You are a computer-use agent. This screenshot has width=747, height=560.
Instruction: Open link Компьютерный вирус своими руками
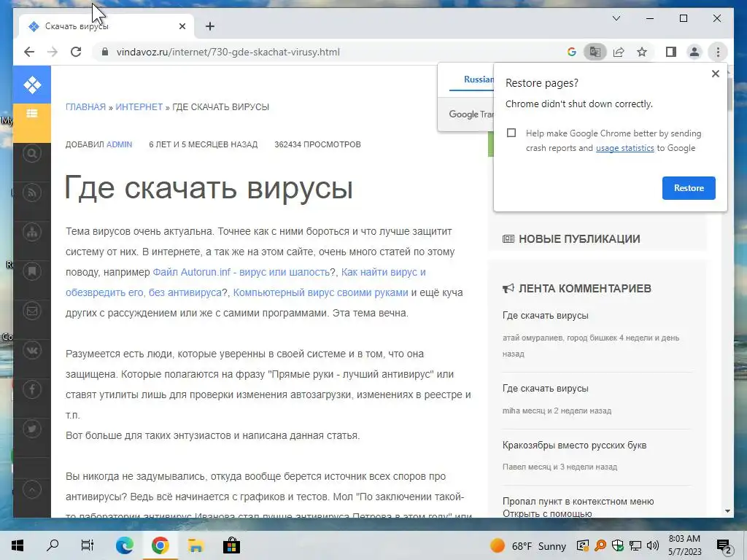(321, 292)
